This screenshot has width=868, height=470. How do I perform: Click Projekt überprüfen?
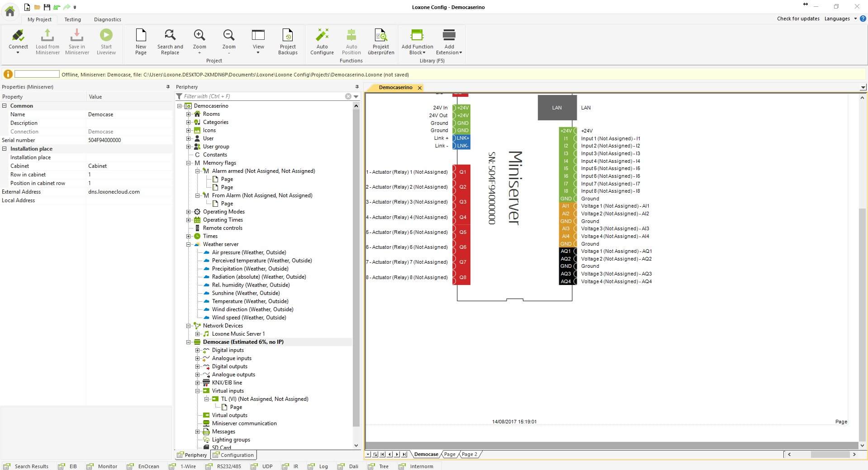[380, 41]
